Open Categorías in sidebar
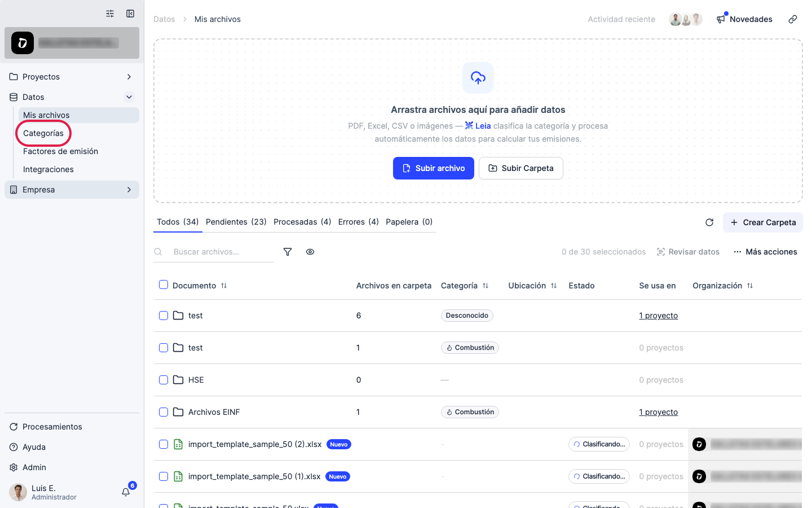Screen dimensions: 812x508 [43, 133]
